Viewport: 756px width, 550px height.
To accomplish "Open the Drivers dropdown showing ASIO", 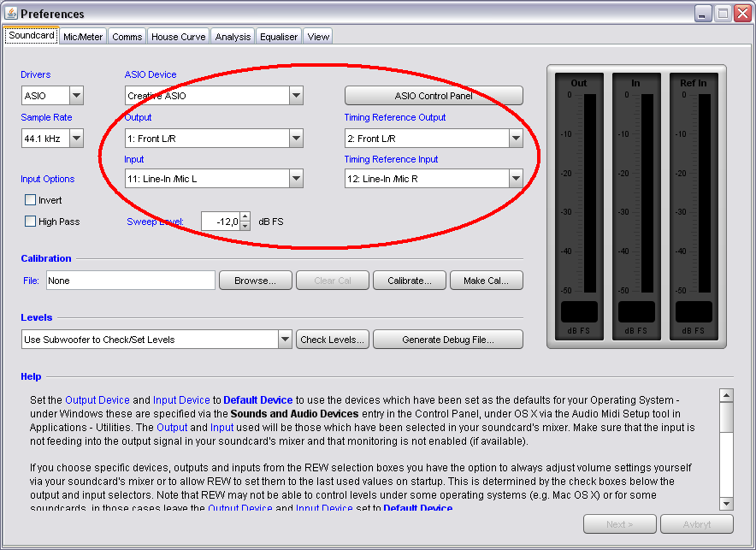I will 76,96.
